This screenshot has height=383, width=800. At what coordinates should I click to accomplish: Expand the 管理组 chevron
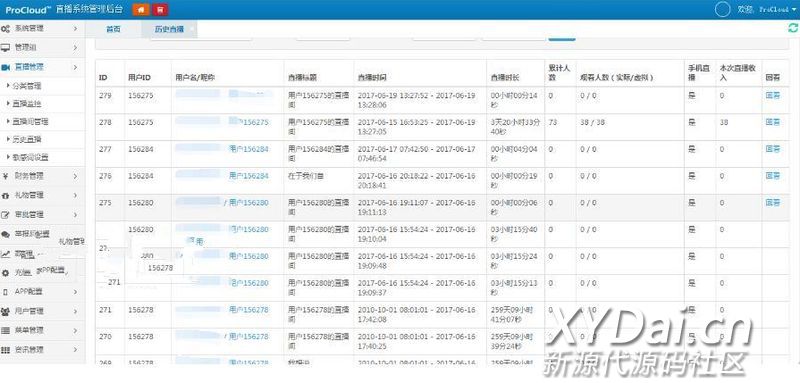point(75,48)
